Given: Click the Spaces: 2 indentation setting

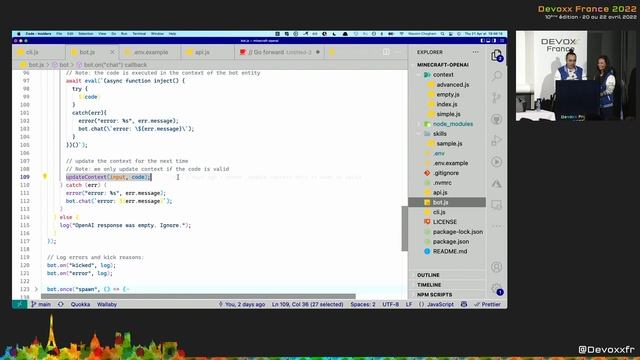Looking at the screenshot, I should (x=362, y=304).
